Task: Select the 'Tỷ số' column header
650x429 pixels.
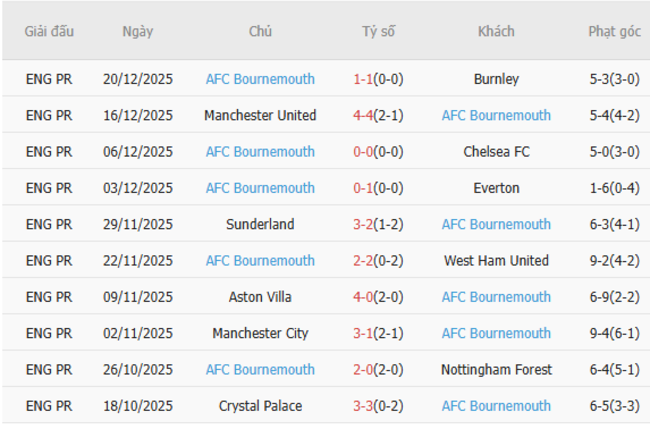Action: tap(378, 32)
